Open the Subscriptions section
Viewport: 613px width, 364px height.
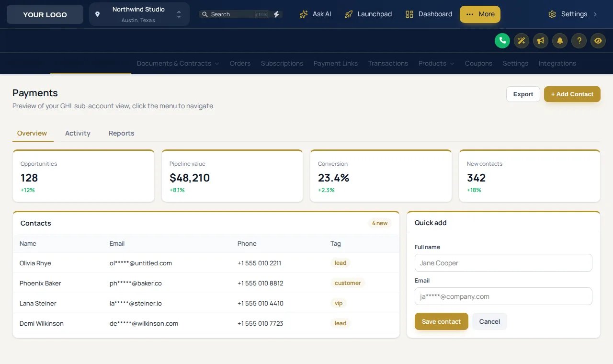282,63
